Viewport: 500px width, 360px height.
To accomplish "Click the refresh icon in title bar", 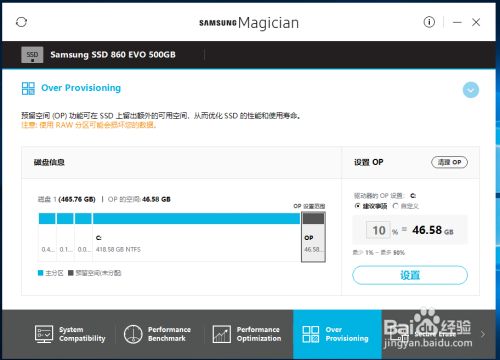I will [x=21, y=22].
